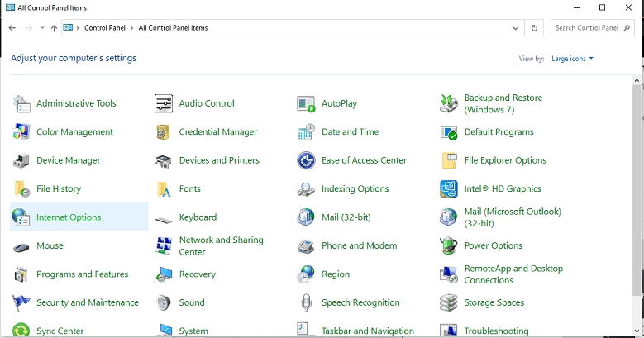This screenshot has width=644, height=338.
Task: Open the Devices and Printers icon
Action: 164,160
